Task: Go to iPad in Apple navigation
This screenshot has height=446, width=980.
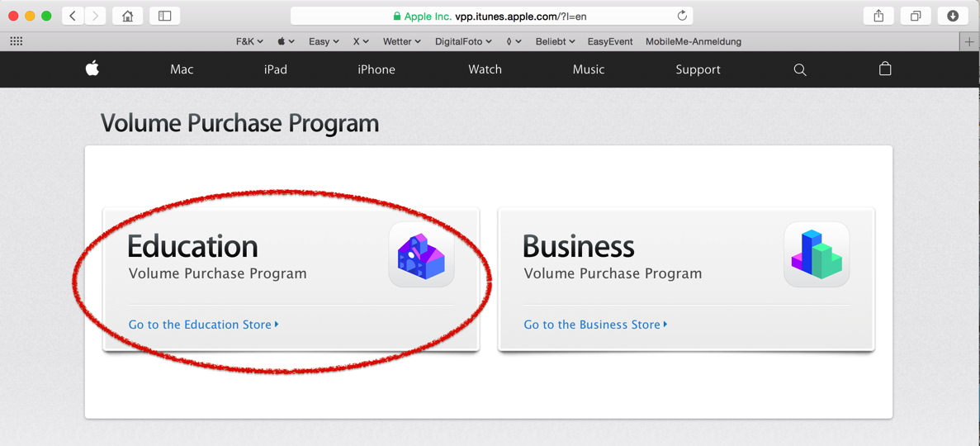Action: click(276, 69)
